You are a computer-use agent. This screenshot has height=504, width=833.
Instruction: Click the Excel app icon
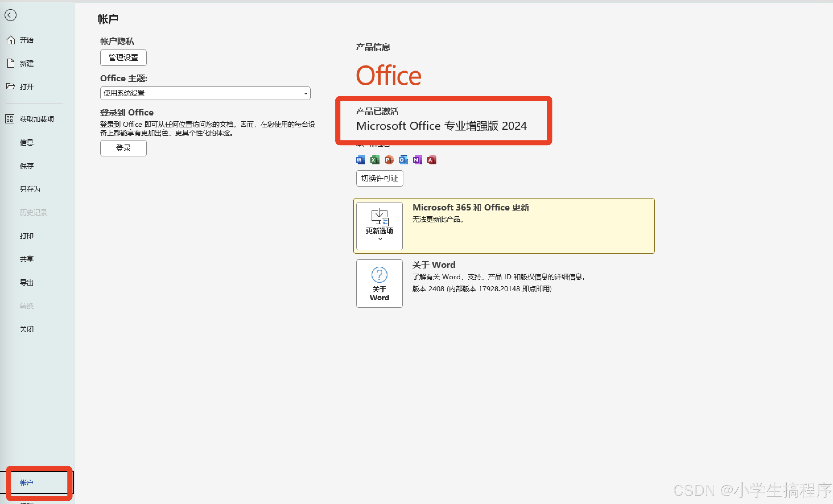click(375, 160)
